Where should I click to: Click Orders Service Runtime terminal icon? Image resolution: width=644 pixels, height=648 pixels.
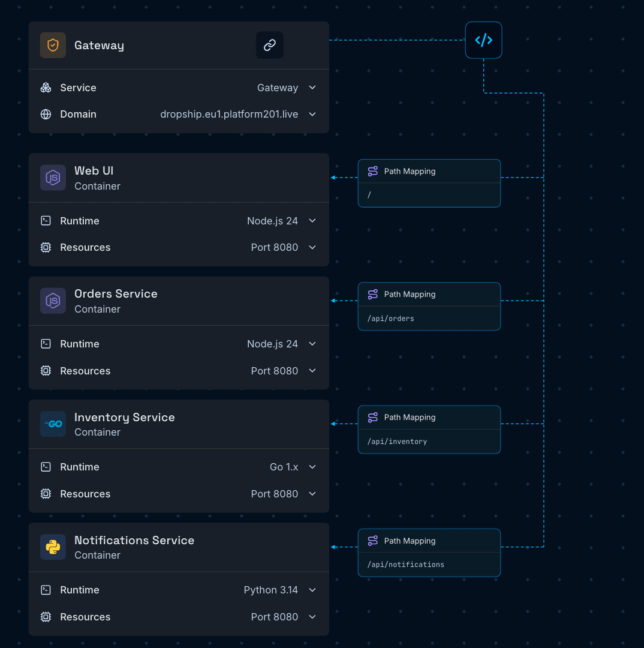[x=46, y=344]
